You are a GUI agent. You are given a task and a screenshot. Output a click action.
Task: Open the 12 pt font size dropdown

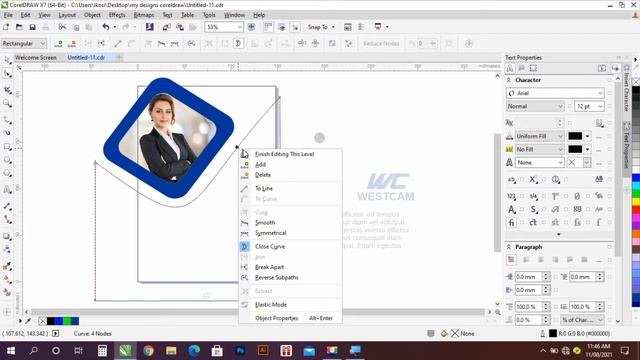click(600, 106)
